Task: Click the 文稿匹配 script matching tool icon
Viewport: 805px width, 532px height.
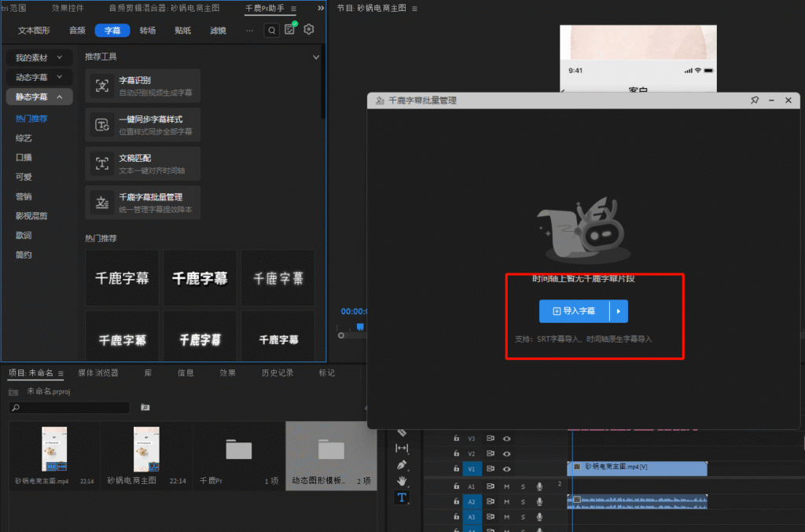Action: [x=102, y=163]
